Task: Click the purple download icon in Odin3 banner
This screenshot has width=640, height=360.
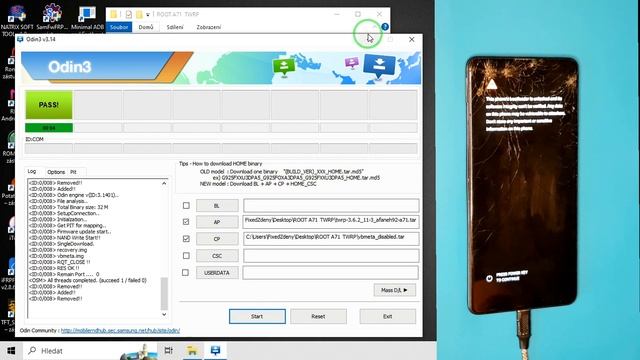Action: 351,63
